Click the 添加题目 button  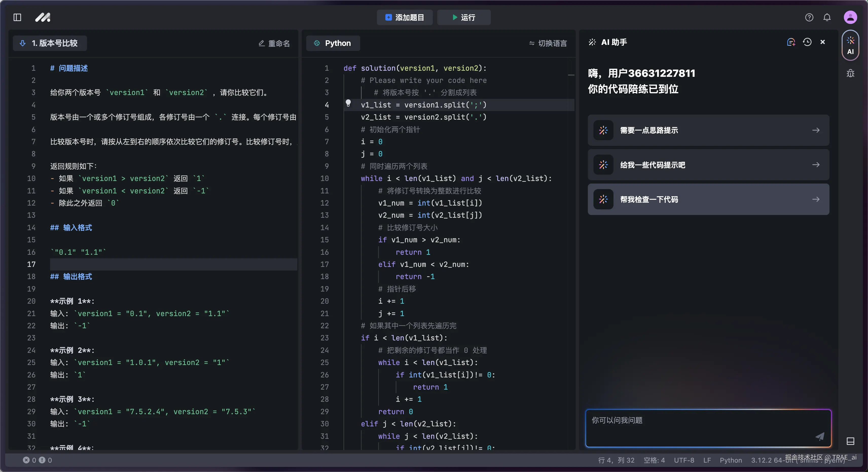404,17
